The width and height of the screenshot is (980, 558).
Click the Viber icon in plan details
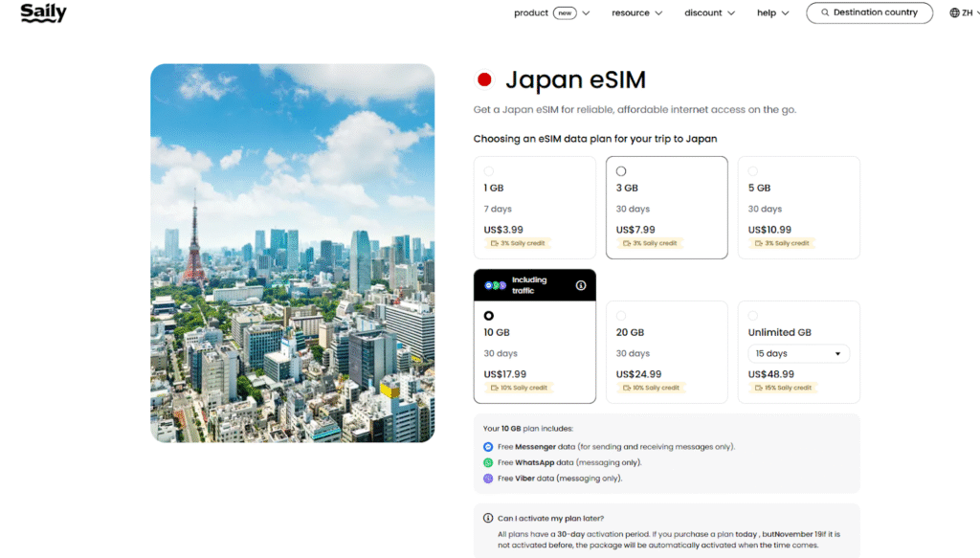[x=488, y=479]
